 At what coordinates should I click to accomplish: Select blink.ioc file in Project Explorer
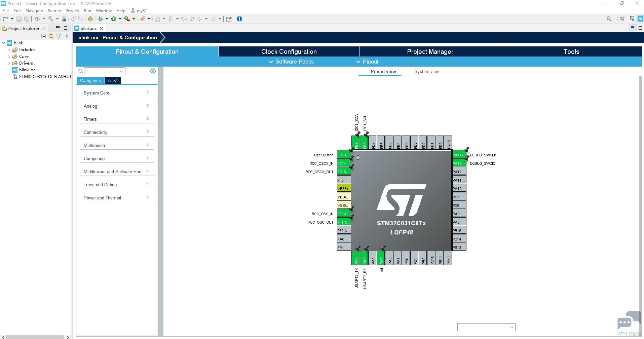tap(24, 70)
